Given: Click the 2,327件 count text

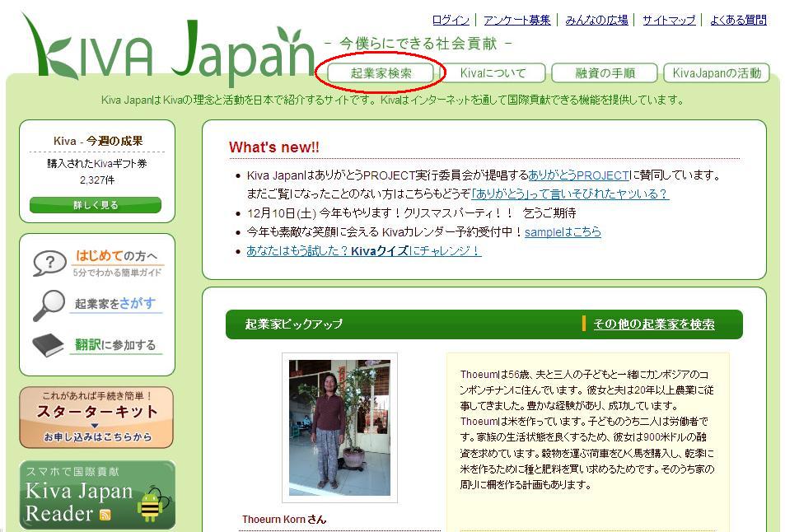Looking at the screenshot, I should [97, 180].
